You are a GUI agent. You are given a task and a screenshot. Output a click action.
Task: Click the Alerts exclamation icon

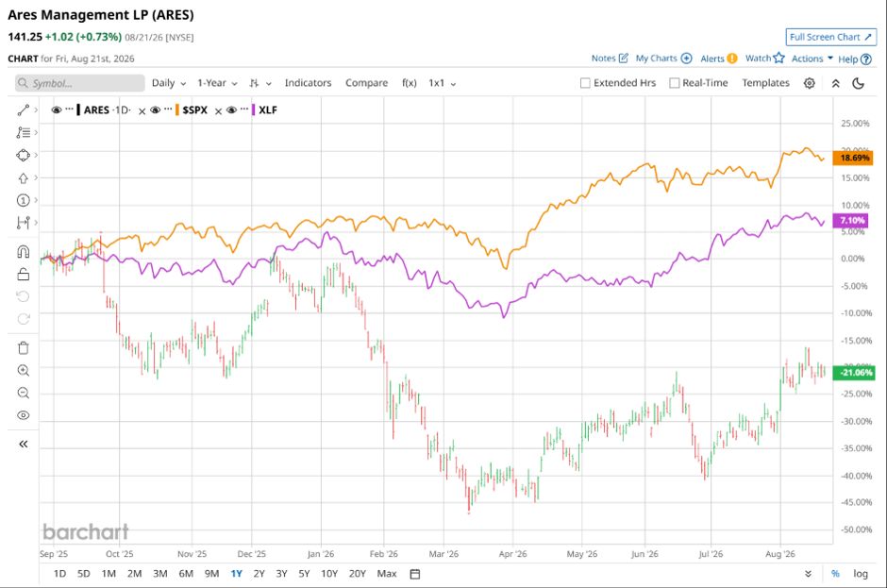tap(732, 59)
